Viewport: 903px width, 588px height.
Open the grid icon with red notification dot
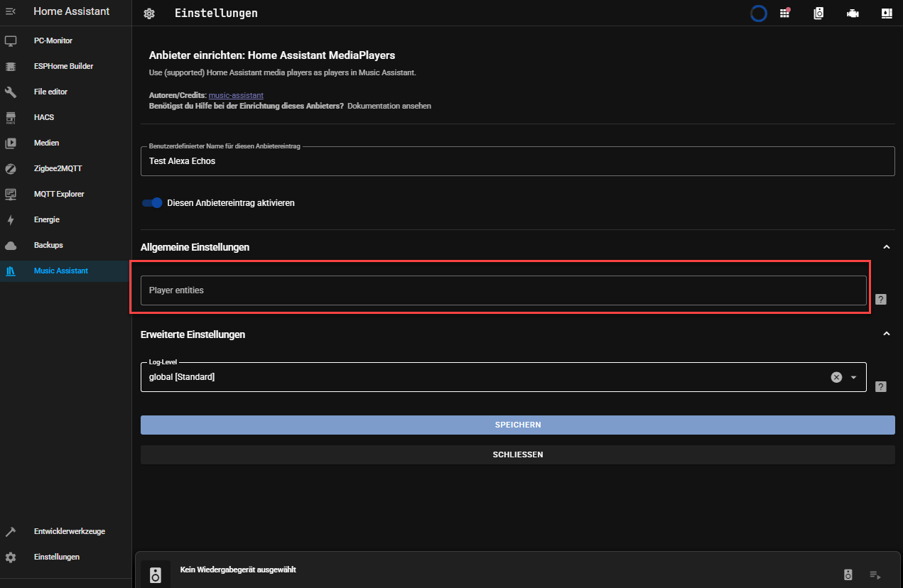(x=785, y=13)
